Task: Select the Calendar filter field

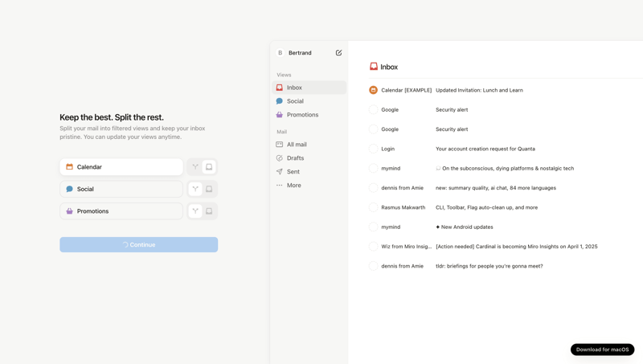Action: (x=121, y=167)
